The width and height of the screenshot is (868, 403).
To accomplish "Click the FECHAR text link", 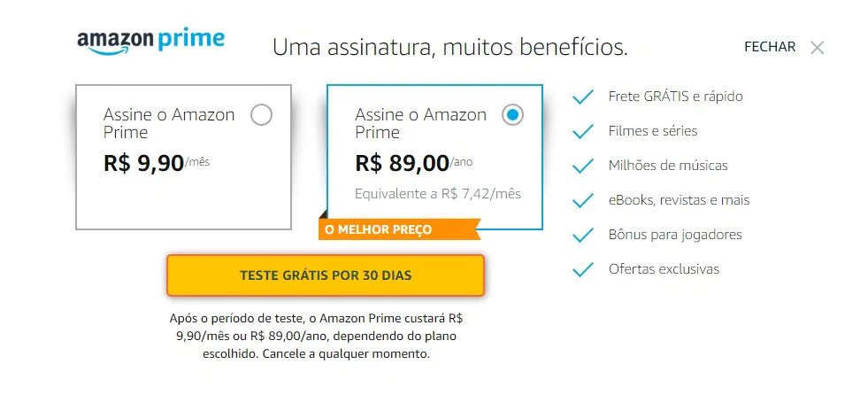I will [770, 47].
